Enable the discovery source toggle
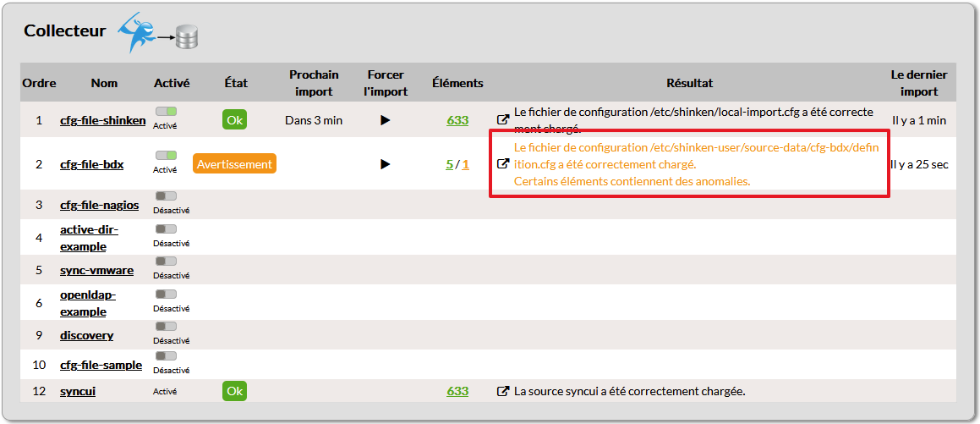This screenshot has height=424, width=980. 166,326
